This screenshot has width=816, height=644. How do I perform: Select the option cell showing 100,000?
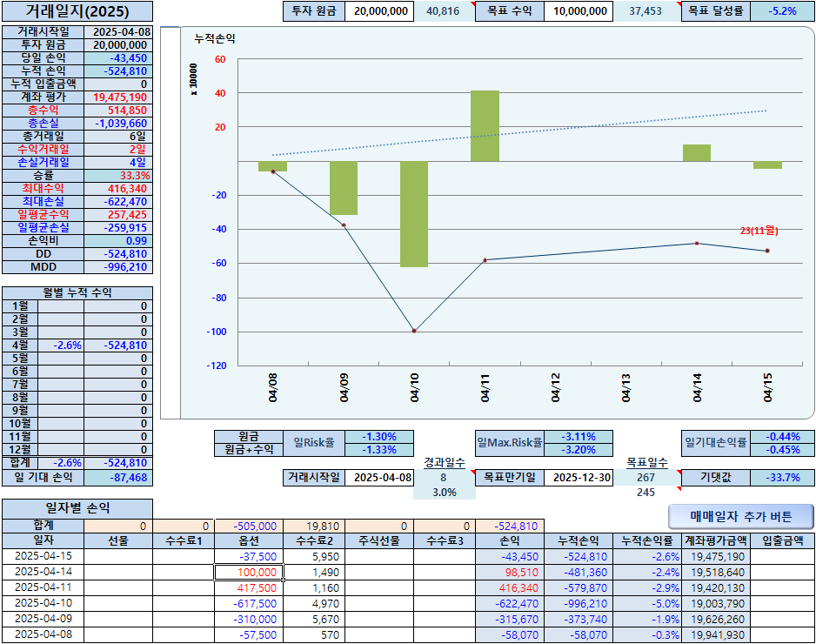click(249, 572)
